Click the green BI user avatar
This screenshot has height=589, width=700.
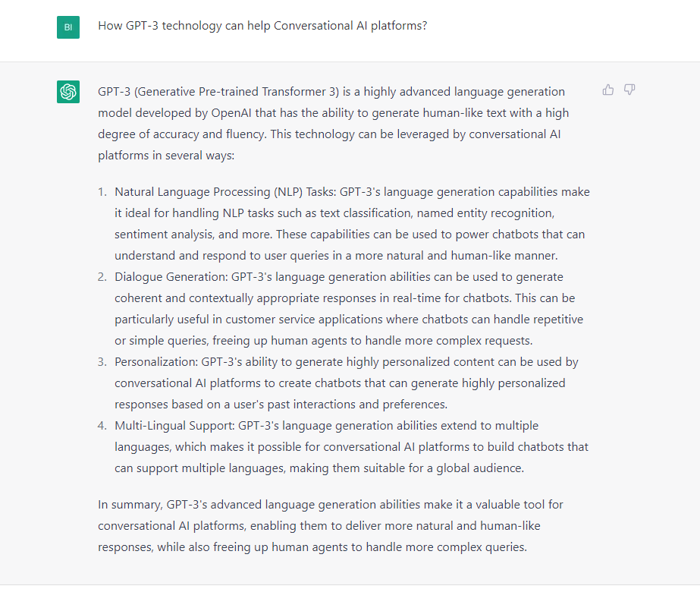coord(68,27)
